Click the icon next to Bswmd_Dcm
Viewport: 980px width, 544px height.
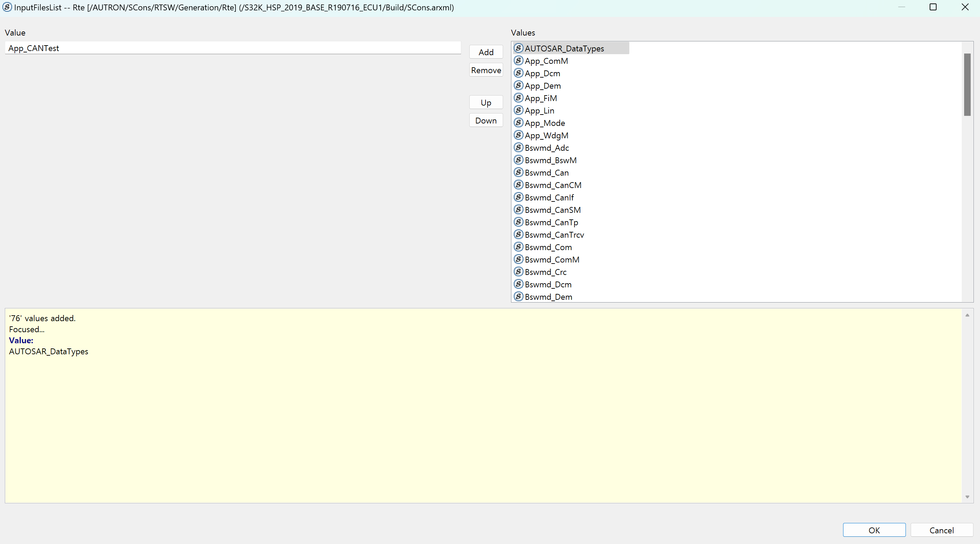518,284
